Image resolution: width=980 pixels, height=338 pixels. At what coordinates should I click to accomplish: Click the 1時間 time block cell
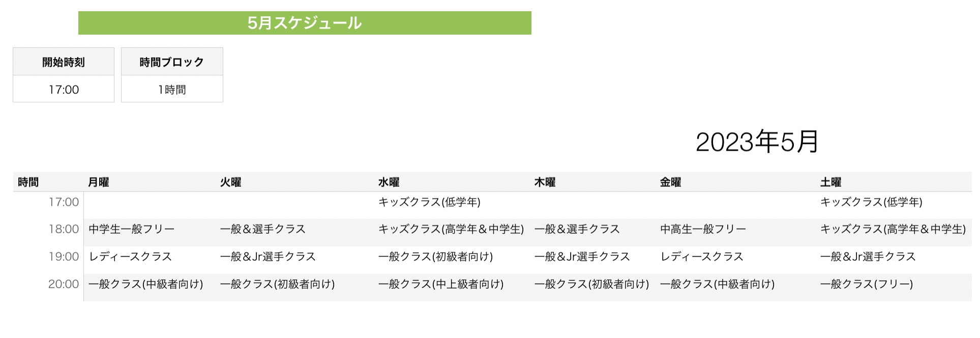pos(172,89)
